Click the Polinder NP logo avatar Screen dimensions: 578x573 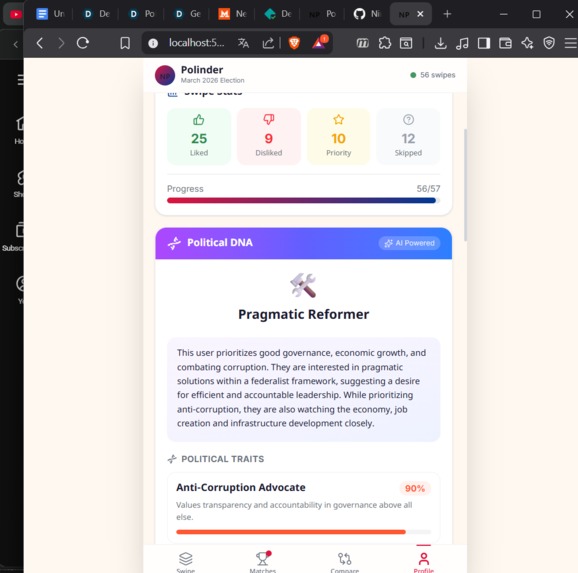click(x=165, y=75)
